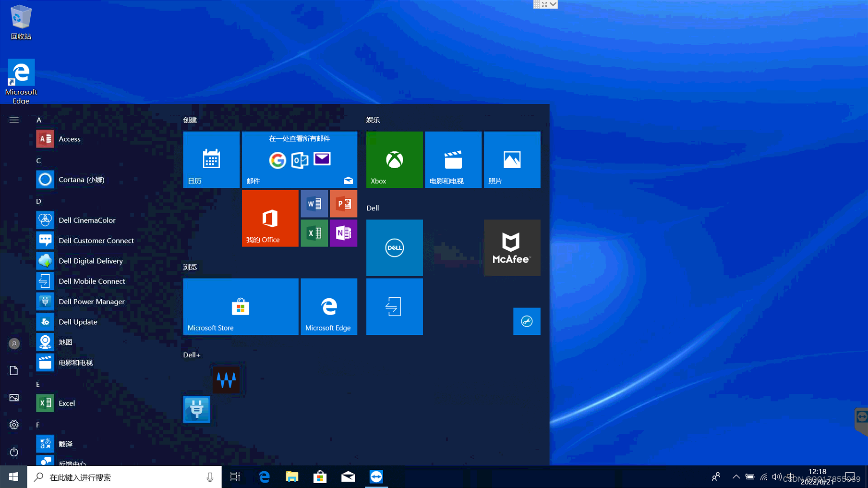The height and width of the screenshot is (488, 868).
Task: Open the Dell logo tile
Action: [x=395, y=248]
